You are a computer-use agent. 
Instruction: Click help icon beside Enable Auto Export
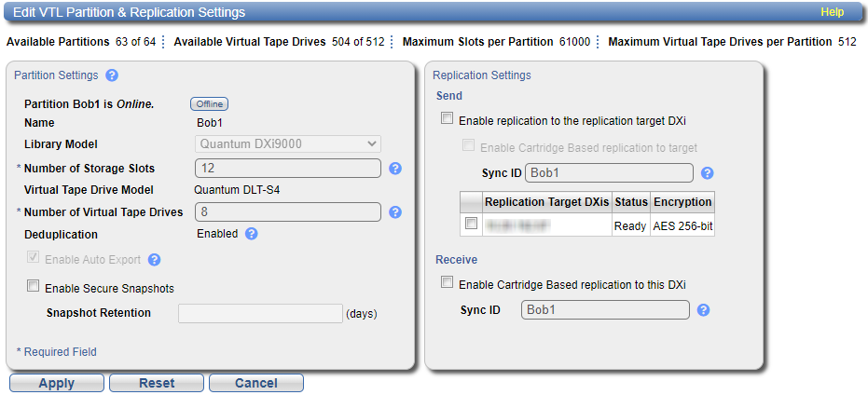155,260
